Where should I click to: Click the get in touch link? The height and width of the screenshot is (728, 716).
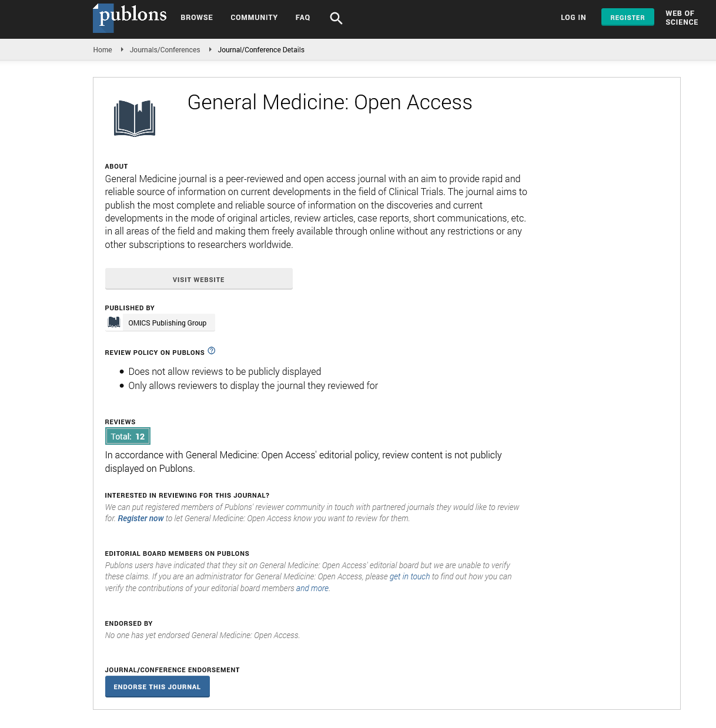click(x=409, y=576)
